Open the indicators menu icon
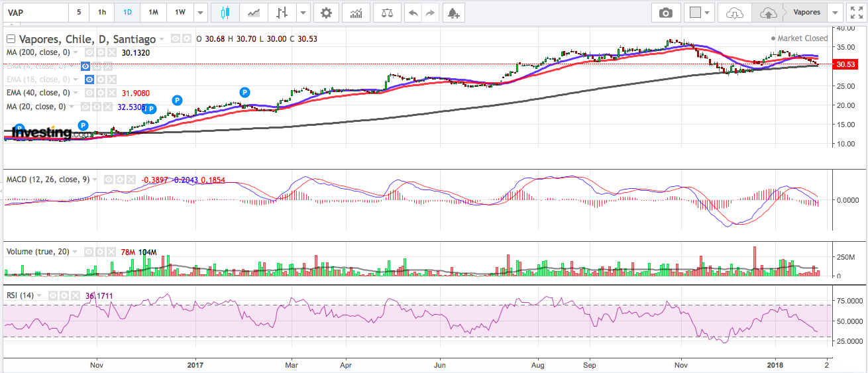This screenshot has height=373, width=868. pyautogui.click(x=356, y=13)
